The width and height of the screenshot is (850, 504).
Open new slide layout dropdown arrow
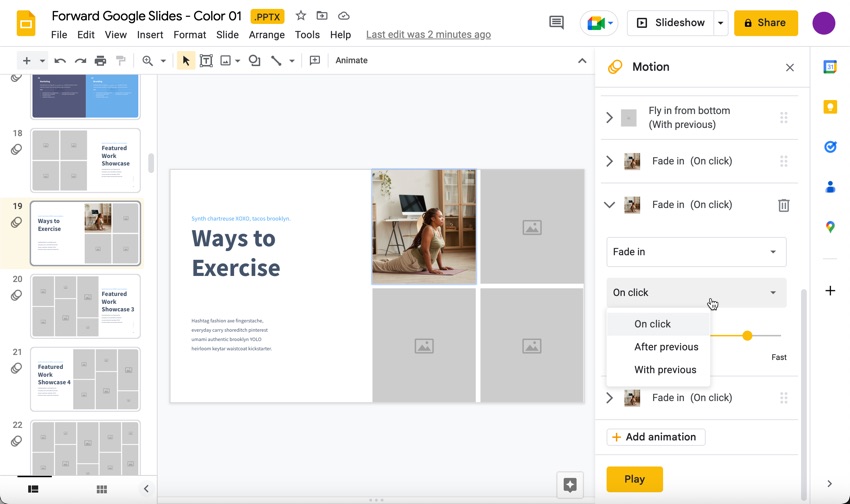(x=42, y=61)
